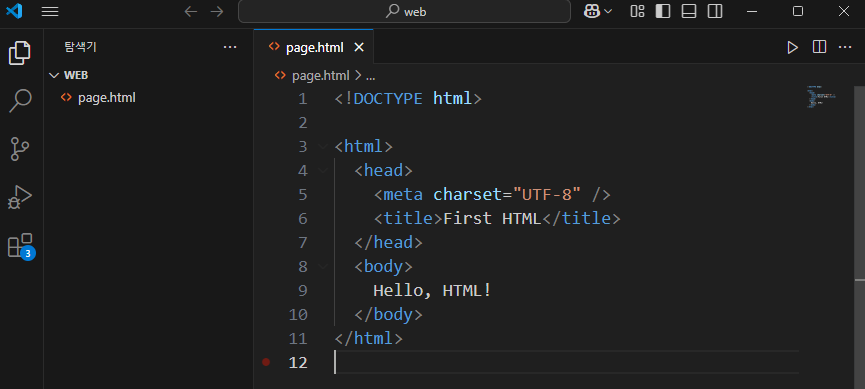865x389 pixels.
Task: Run the file with the play button
Action: pos(793,47)
